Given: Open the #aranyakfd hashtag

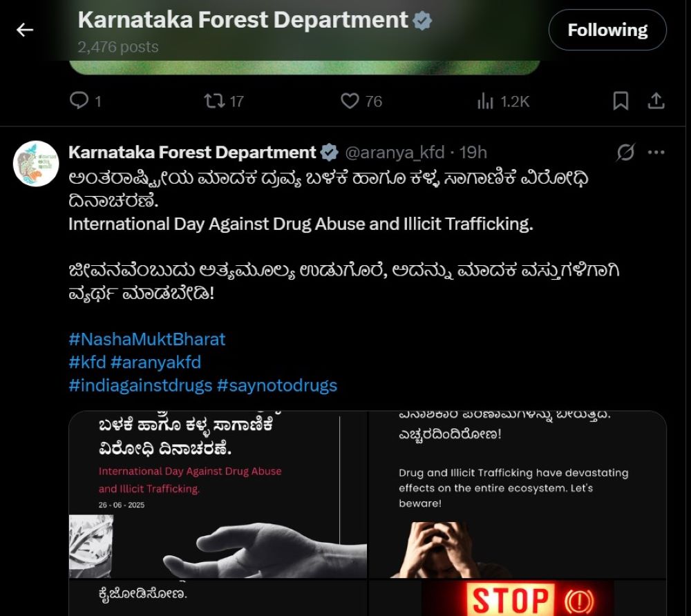Looking at the screenshot, I should click(x=155, y=362).
